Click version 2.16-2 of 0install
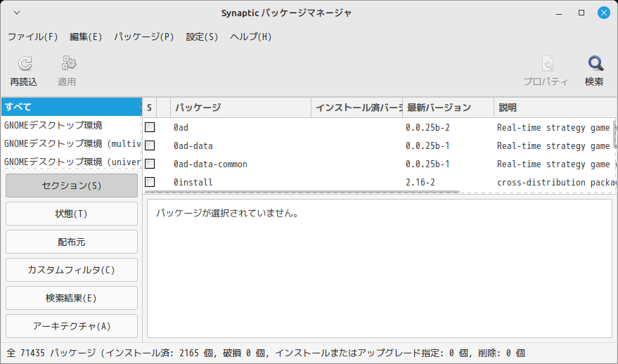Screen dimensions: 618x364 [420, 183]
